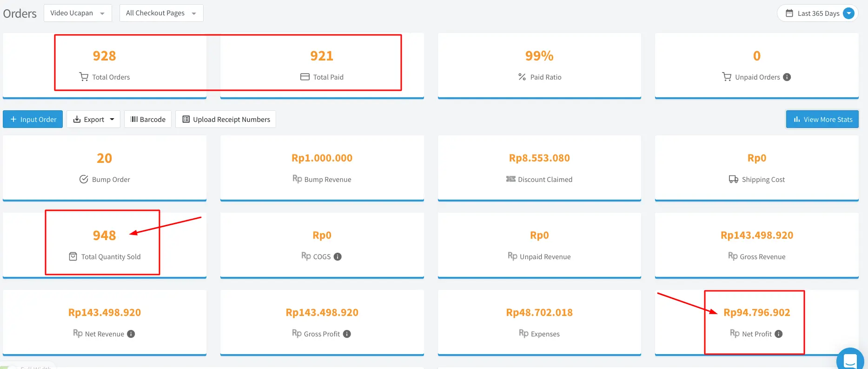Click Upload Receipt Numbers button

pyautogui.click(x=225, y=120)
